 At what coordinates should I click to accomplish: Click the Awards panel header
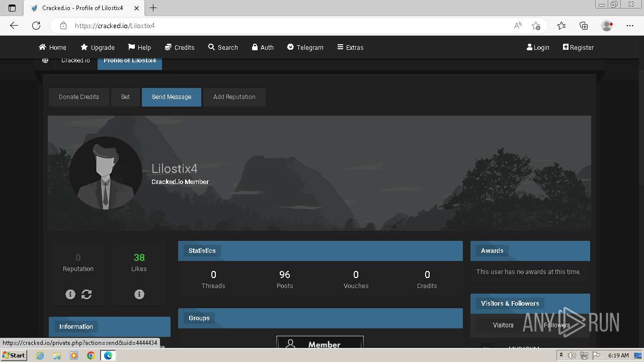pyautogui.click(x=530, y=251)
